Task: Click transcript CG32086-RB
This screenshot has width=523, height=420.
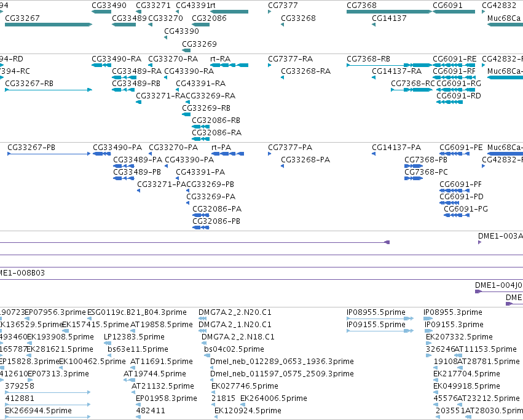Action: click(x=216, y=120)
